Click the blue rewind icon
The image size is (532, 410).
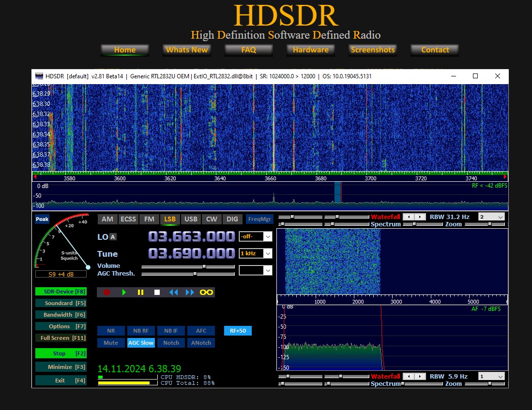coord(173,293)
